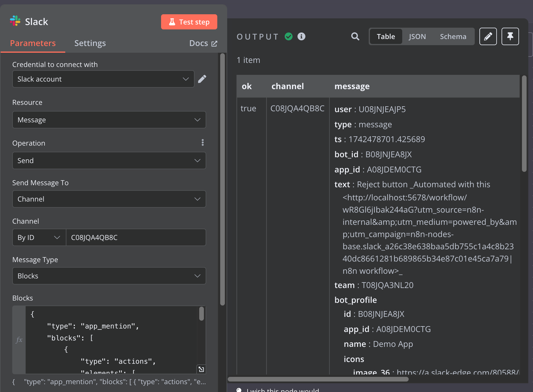Open the Operation Send dropdown
The image size is (533, 392).
click(109, 160)
